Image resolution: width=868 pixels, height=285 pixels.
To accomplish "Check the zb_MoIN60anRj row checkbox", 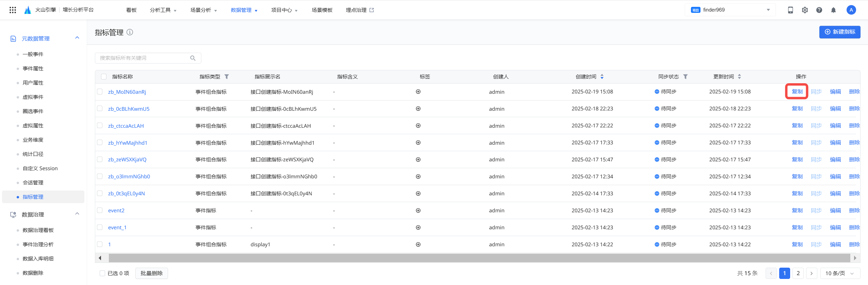I will 100,91.
